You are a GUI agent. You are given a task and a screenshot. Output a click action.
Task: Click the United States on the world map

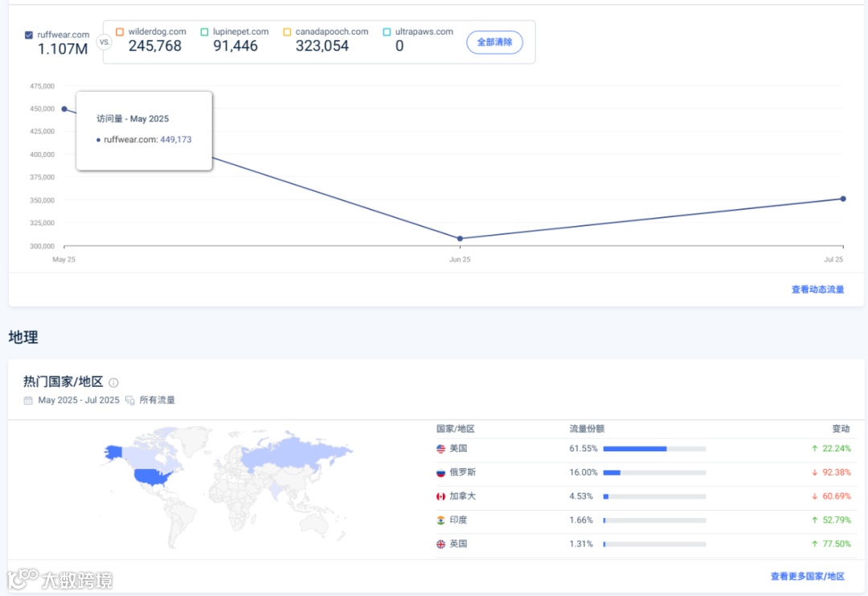152,476
